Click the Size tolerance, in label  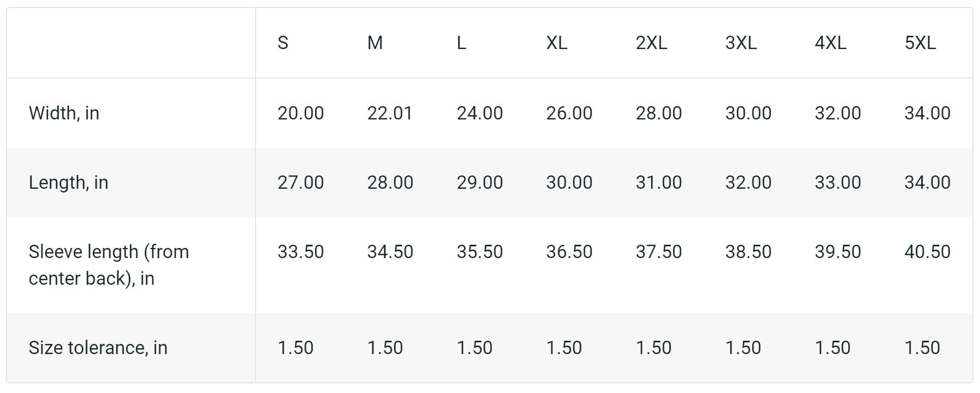point(98,348)
